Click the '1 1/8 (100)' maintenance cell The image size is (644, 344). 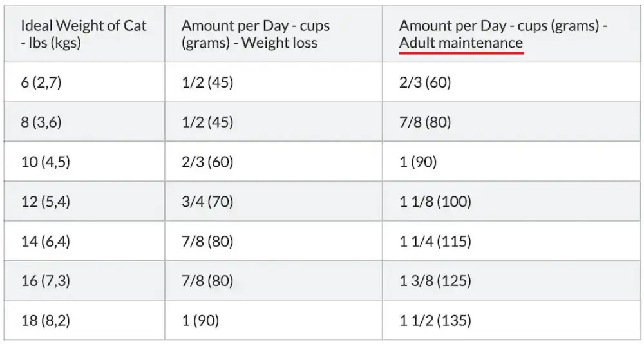435,202
